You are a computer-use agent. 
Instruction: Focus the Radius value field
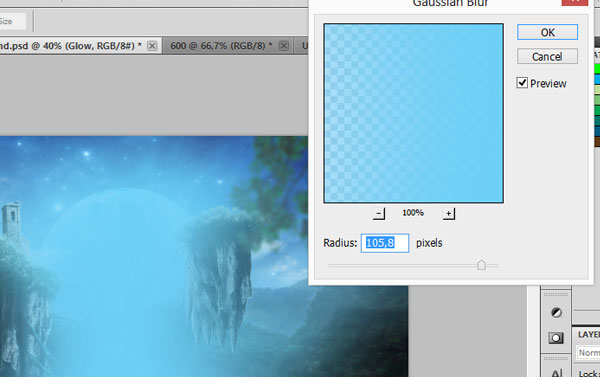(385, 243)
